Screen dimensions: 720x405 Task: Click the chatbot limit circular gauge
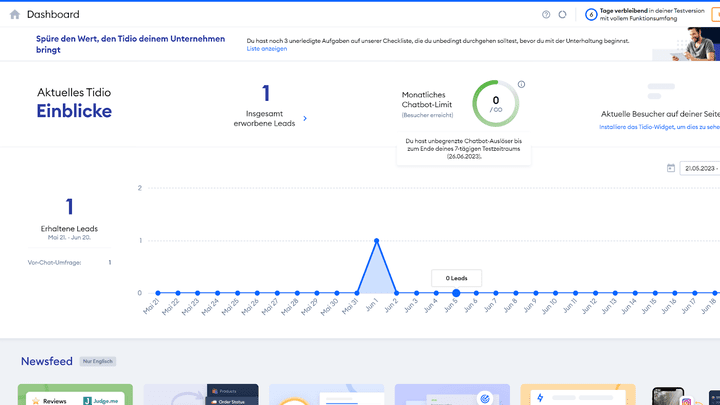tap(495, 103)
